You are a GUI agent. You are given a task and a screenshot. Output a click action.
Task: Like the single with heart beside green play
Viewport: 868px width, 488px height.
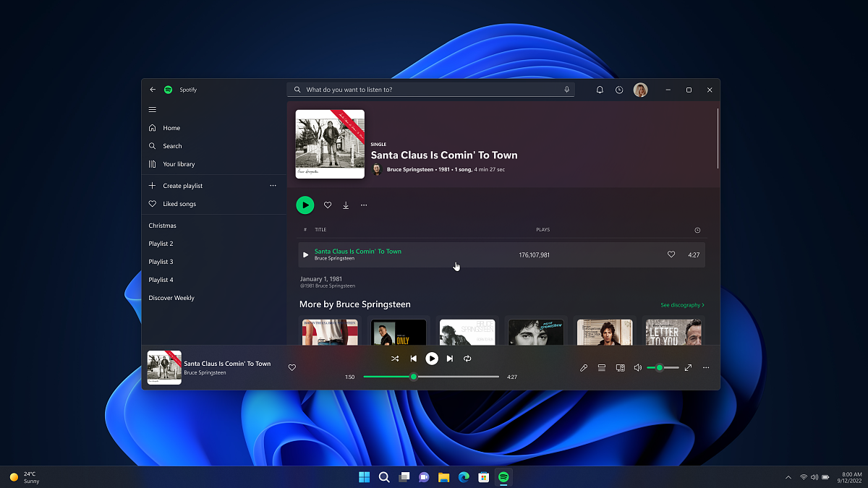(328, 205)
